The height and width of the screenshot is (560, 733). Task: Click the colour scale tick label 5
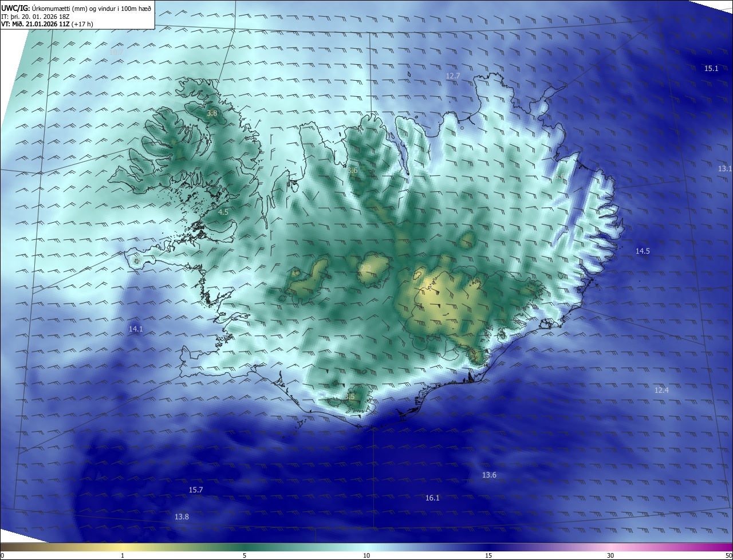pyautogui.click(x=245, y=555)
